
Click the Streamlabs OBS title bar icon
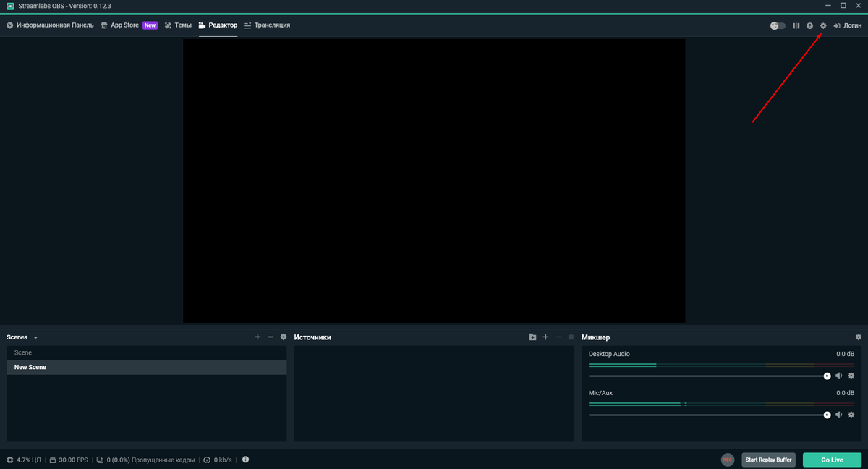[x=10, y=6]
